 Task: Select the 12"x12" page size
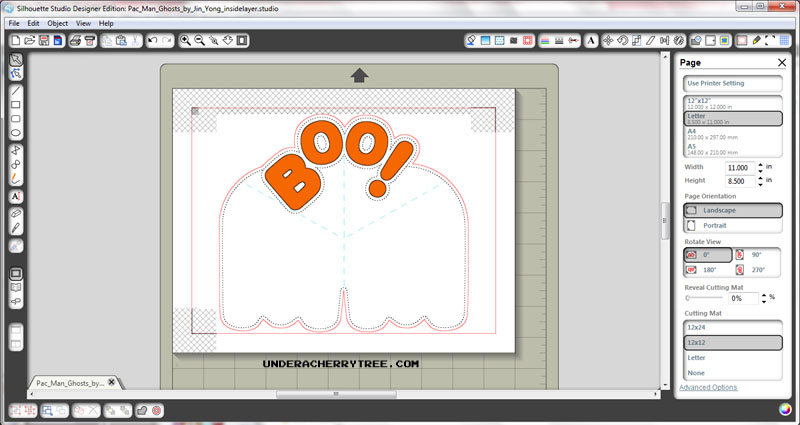point(733,103)
